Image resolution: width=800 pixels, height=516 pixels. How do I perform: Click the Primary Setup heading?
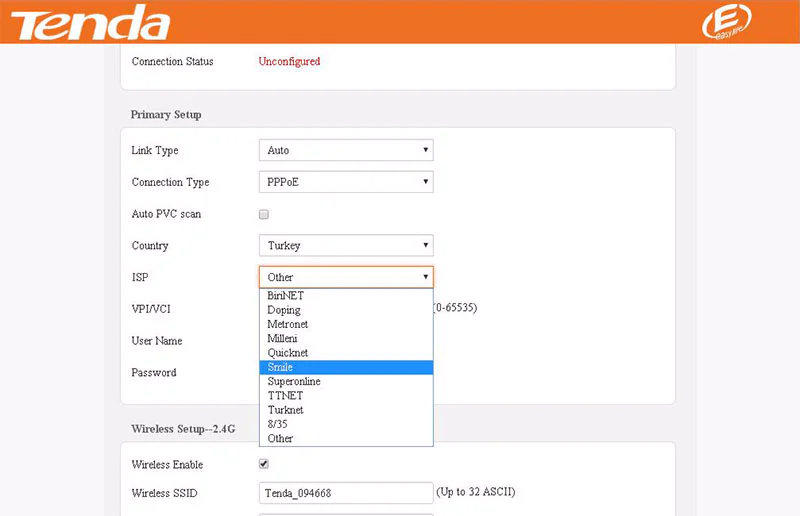[166, 114]
